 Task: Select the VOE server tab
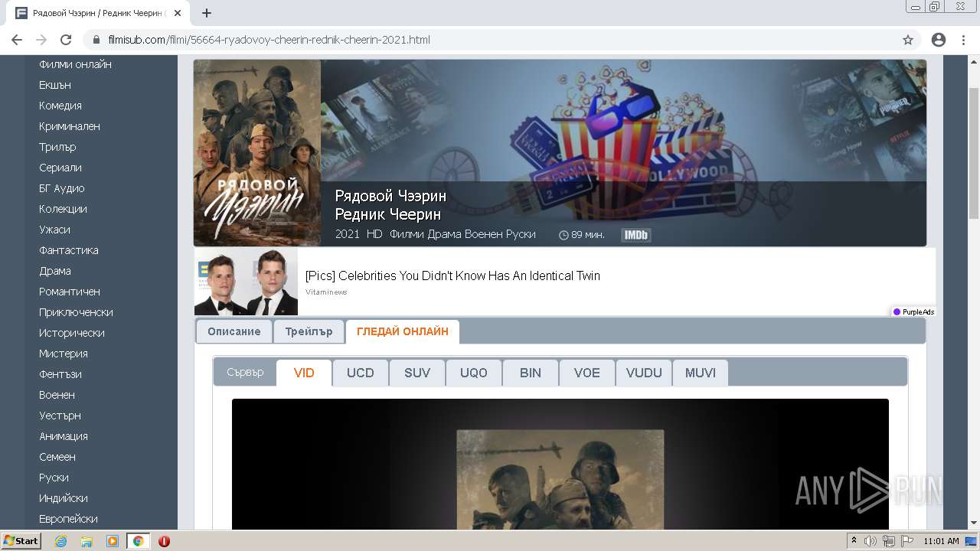(x=587, y=373)
